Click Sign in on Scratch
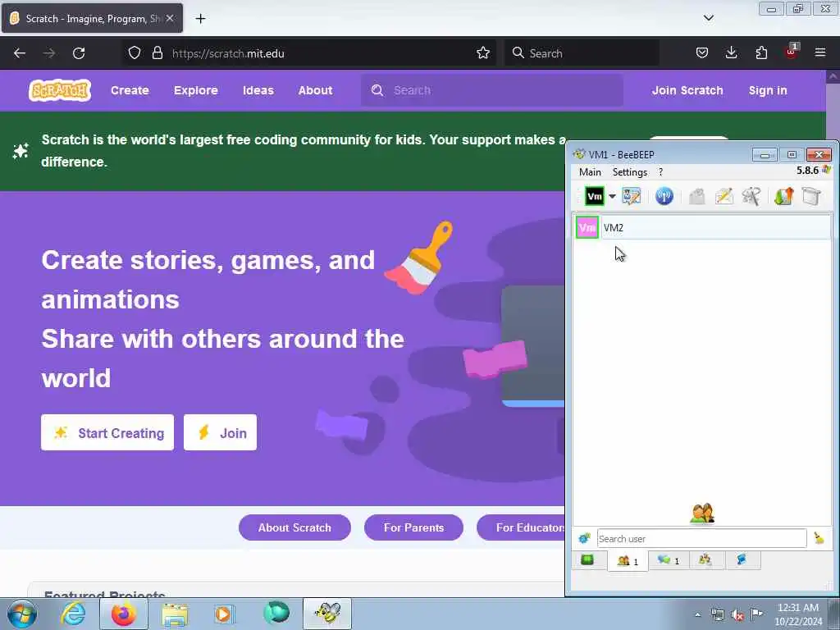Screen dimensions: 840x630 coord(768,90)
